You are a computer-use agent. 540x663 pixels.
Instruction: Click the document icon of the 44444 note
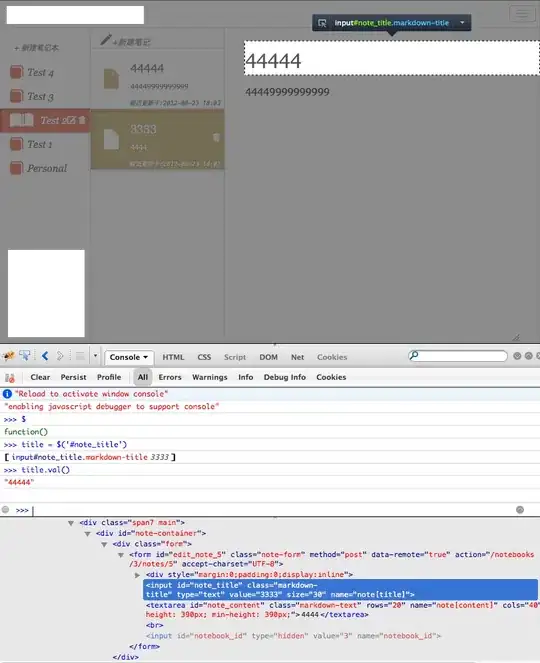click(112, 79)
